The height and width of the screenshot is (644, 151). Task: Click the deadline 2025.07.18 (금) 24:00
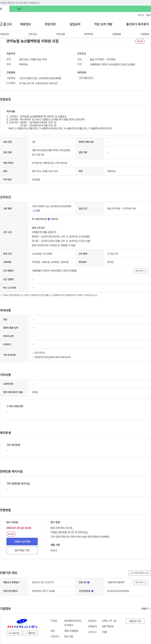point(19,528)
